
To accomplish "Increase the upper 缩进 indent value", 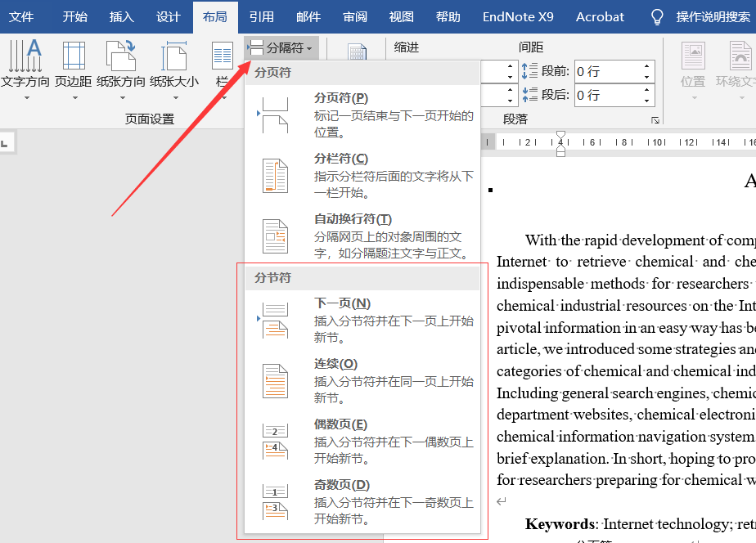I will tap(511, 66).
